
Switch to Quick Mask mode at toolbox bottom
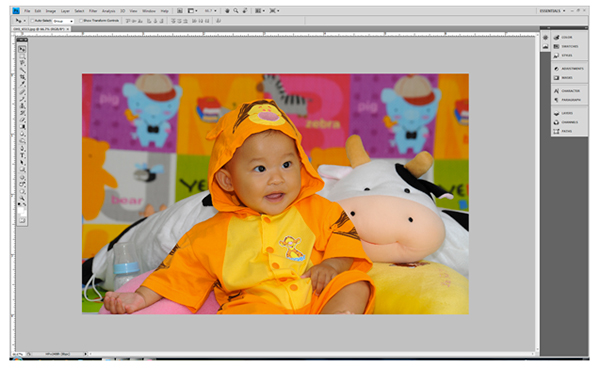click(22, 220)
